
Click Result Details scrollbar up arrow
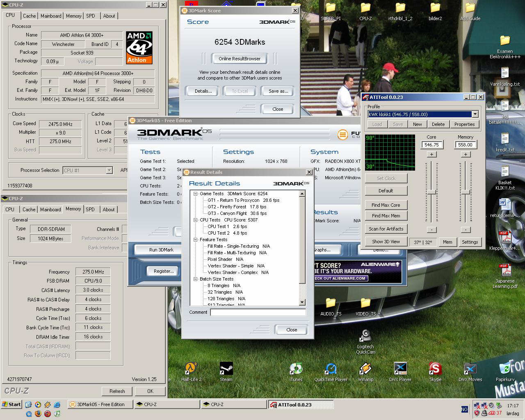click(302, 194)
